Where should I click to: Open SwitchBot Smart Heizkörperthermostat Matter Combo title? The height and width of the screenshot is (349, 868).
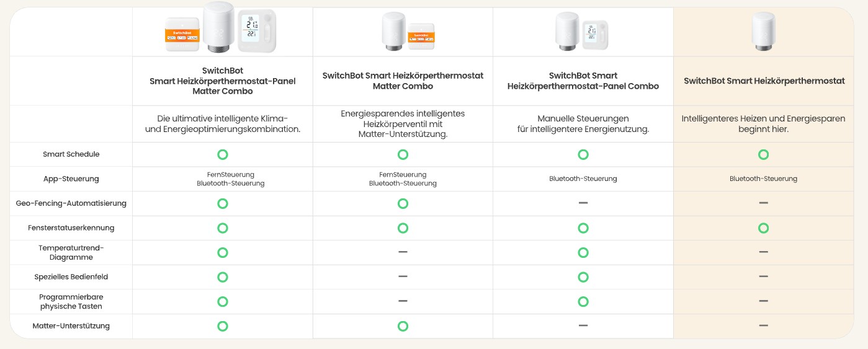(x=403, y=81)
